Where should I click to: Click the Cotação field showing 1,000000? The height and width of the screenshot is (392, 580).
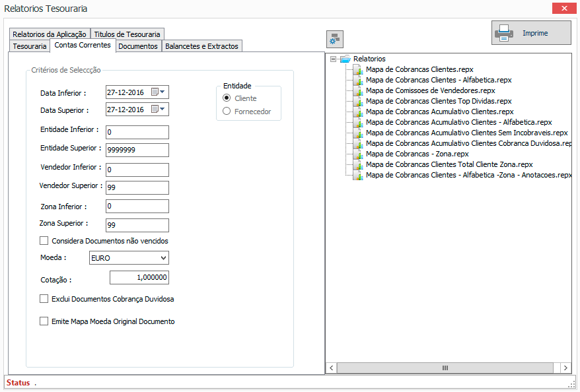tap(139, 277)
